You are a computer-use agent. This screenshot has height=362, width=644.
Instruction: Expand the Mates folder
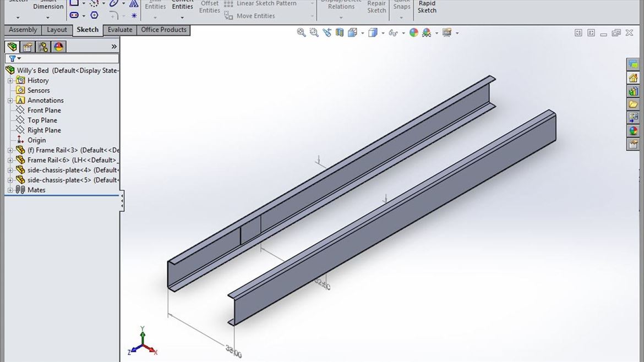click(x=10, y=190)
